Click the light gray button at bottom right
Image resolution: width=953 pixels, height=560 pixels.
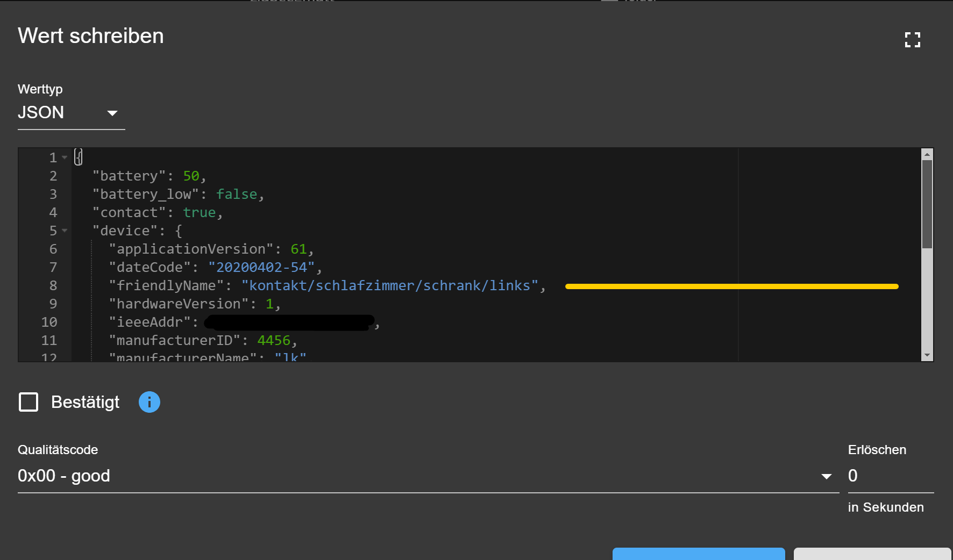click(x=872, y=554)
